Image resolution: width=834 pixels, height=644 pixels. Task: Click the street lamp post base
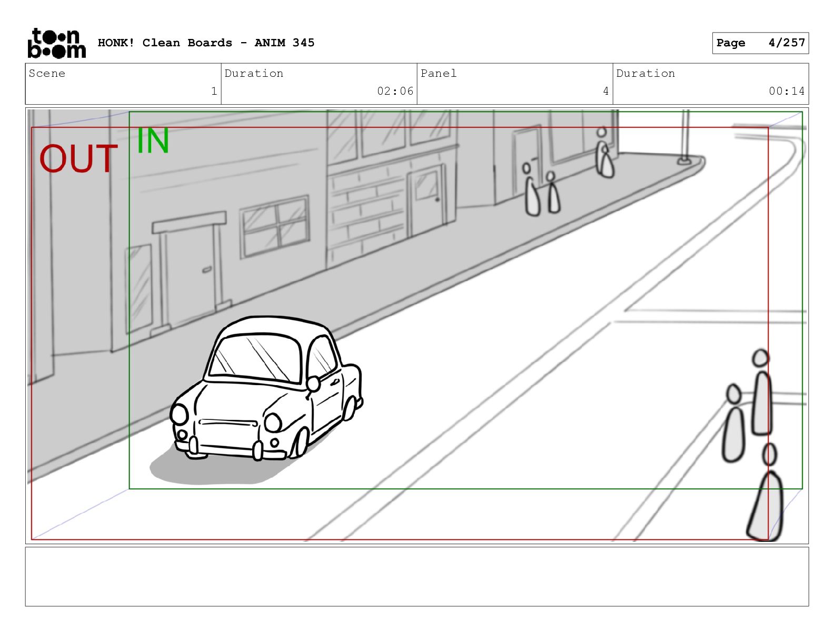(684, 160)
